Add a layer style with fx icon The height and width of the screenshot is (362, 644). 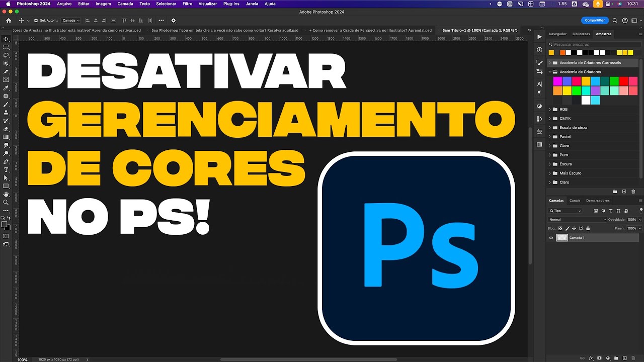point(591,358)
